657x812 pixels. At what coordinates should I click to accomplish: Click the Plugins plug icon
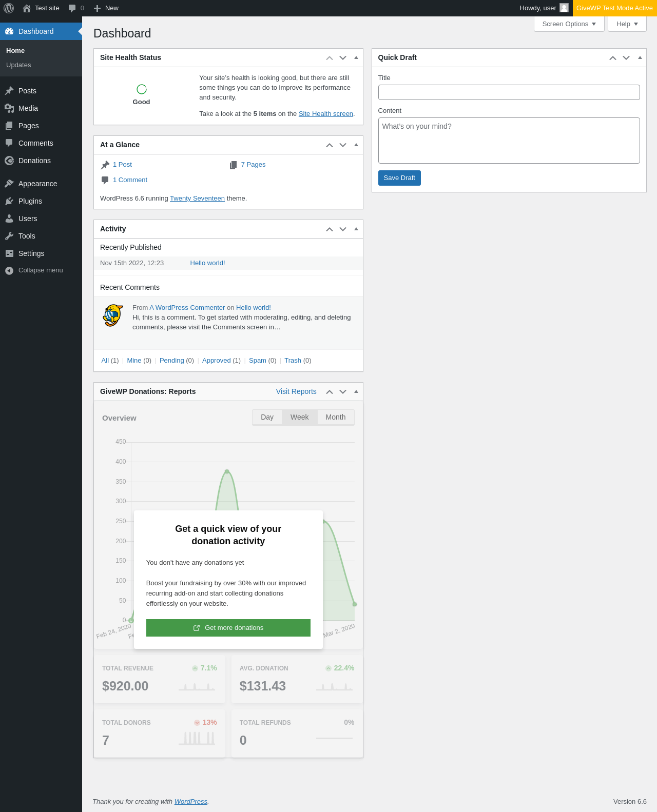pos(9,201)
